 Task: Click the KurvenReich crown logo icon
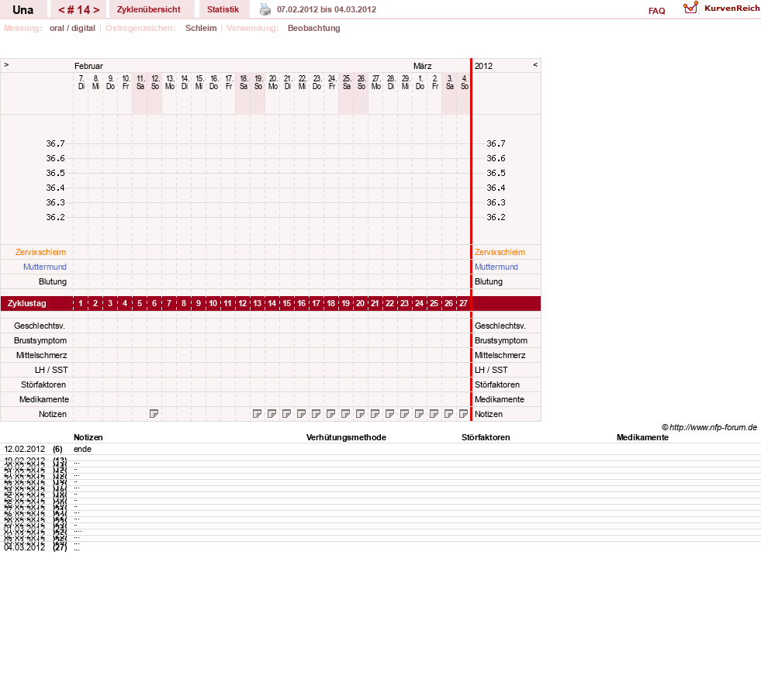(690, 8)
